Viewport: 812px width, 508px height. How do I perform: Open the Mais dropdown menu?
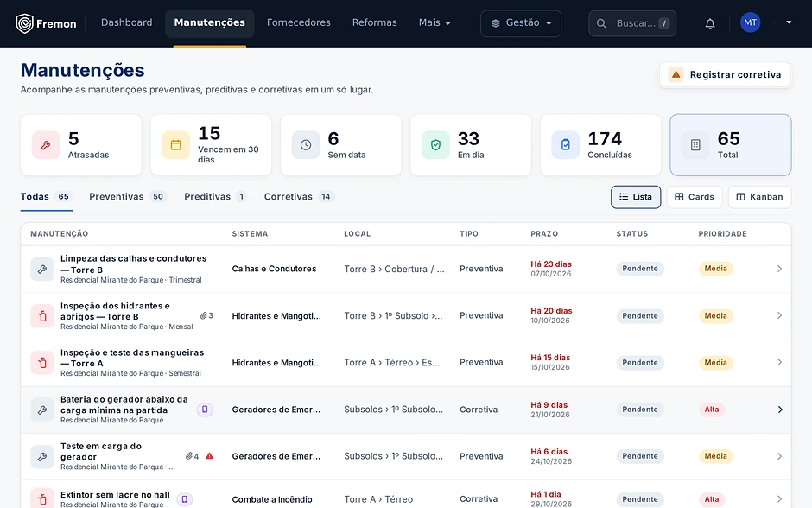[435, 22]
